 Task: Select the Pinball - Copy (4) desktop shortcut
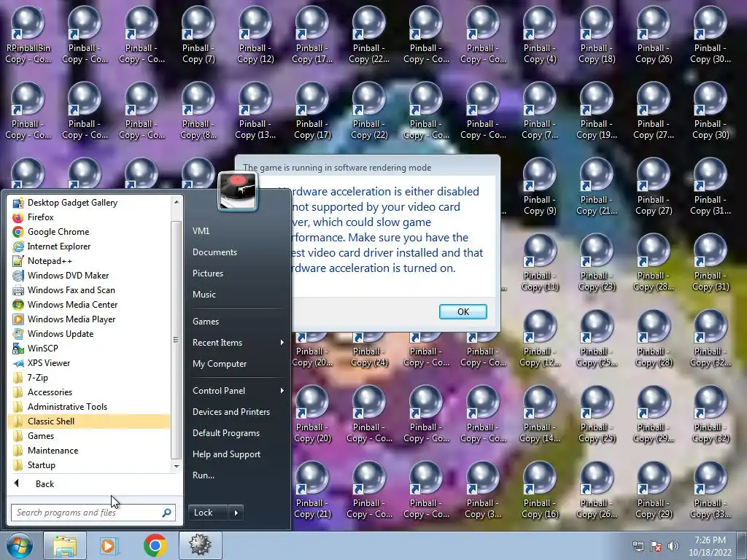(x=540, y=35)
